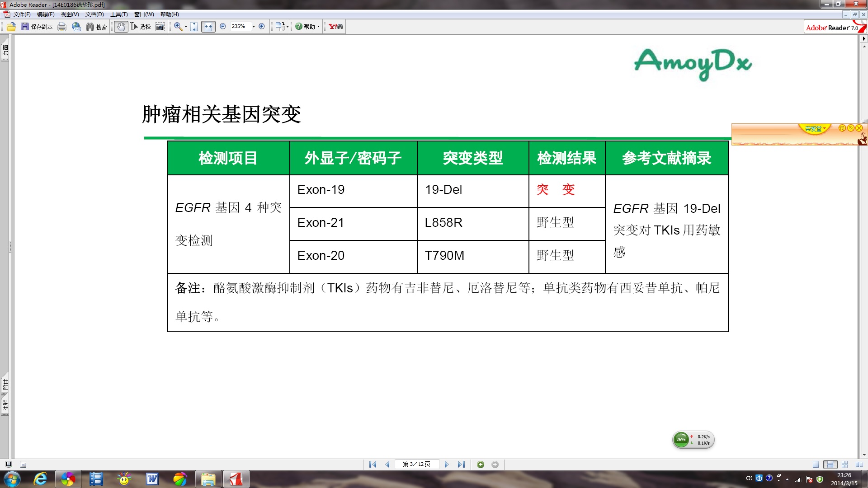Viewport: 868px width, 488px height.
Task: Click grey Next View forward button
Action: point(495,464)
